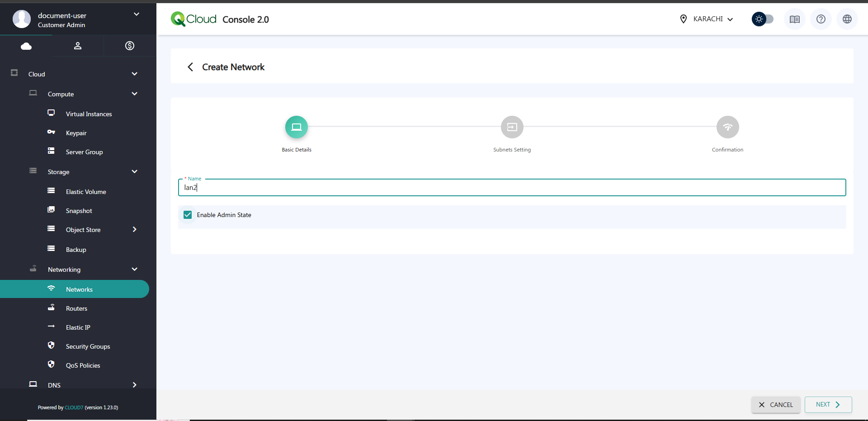The width and height of the screenshot is (868, 421).
Task: Click the cloud icon tab in sidebar
Action: (x=26, y=46)
